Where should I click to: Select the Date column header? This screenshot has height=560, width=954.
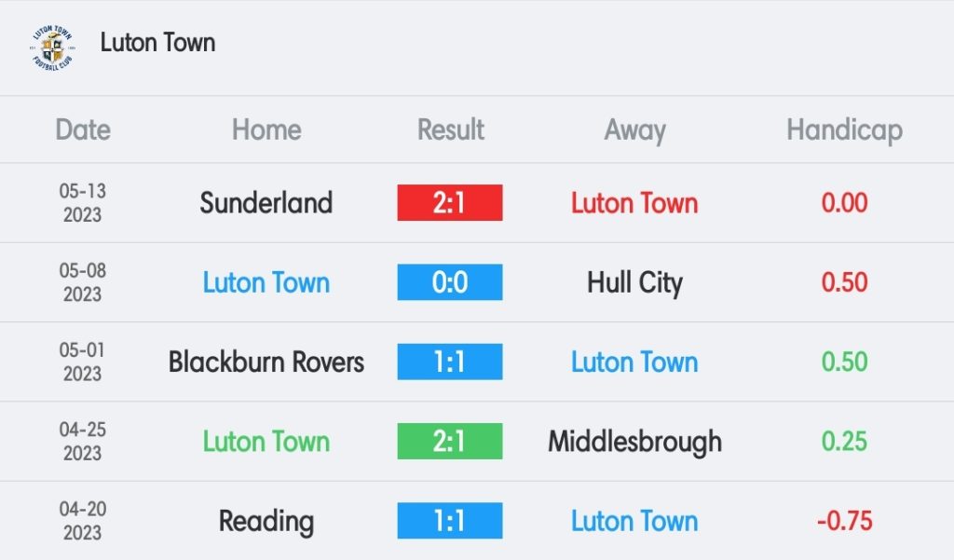[x=83, y=130]
